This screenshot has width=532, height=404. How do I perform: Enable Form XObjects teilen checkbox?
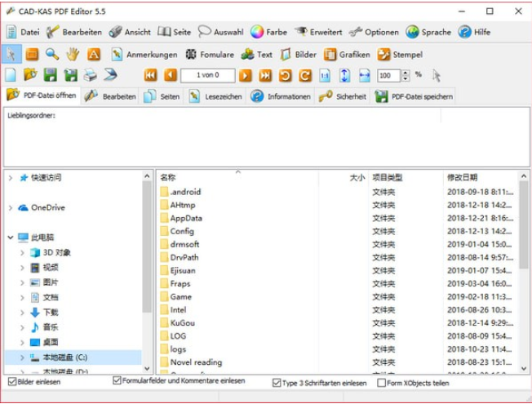point(382,383)
